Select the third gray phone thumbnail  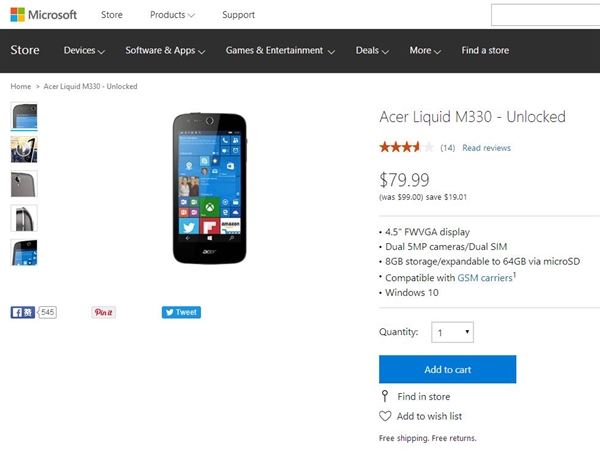[24, 184]
